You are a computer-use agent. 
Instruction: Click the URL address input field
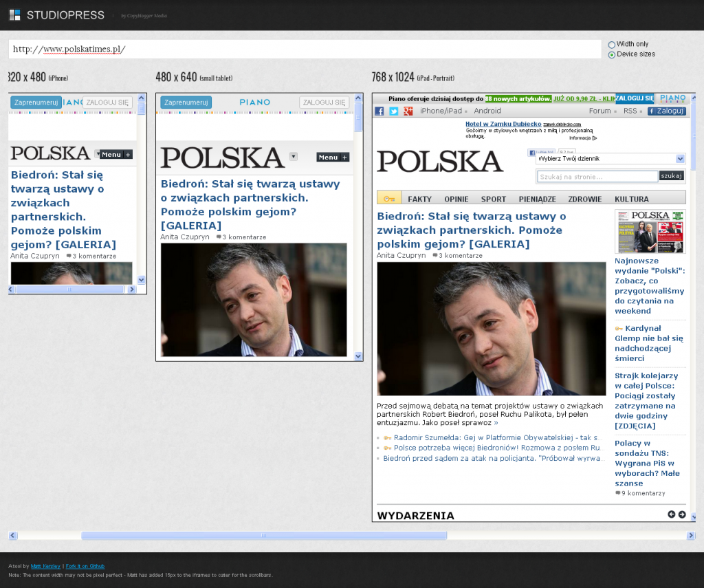click(305, 50)
